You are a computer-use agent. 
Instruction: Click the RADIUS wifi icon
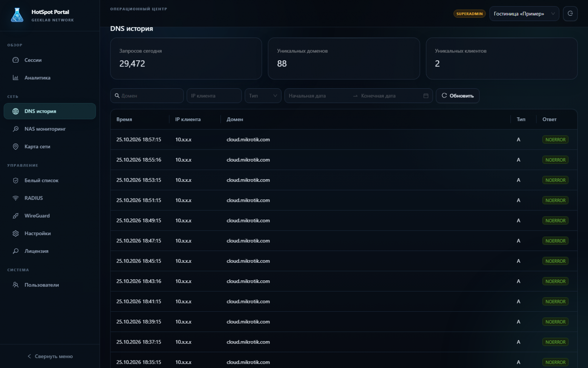pyautogui.click(x=15, y=198)
